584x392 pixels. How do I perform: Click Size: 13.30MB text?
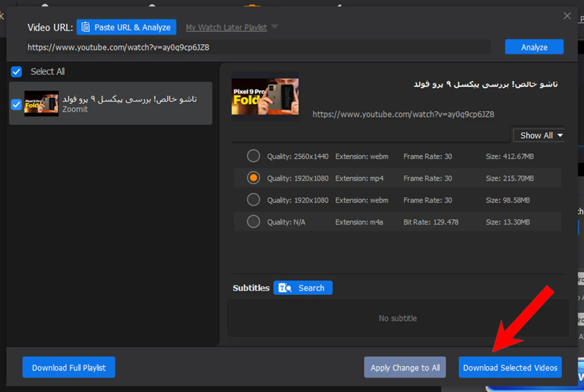coord(508,222)
